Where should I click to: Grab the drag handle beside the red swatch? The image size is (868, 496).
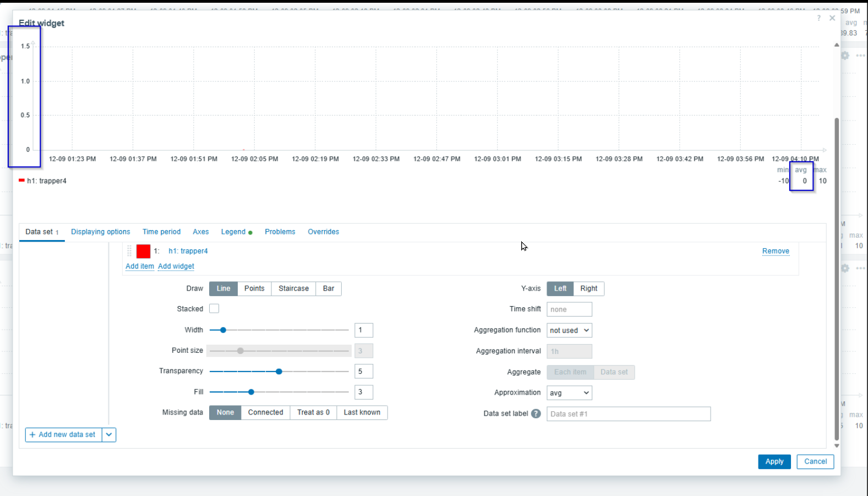click(130, 251)
